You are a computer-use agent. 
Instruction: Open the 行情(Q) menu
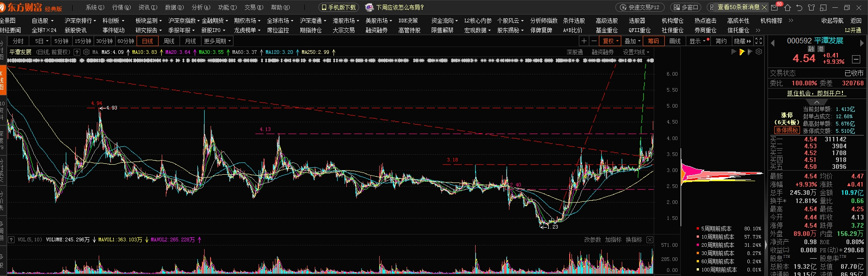[122, 7]
